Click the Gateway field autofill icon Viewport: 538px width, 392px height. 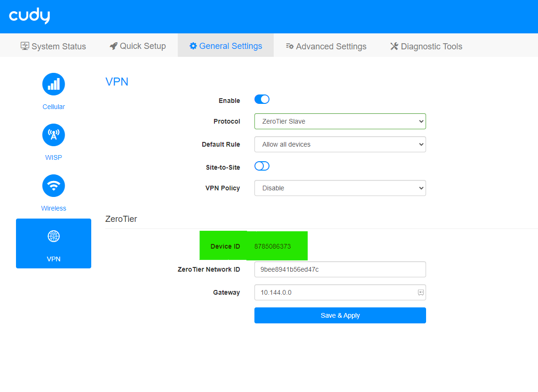tap(420, 292)
